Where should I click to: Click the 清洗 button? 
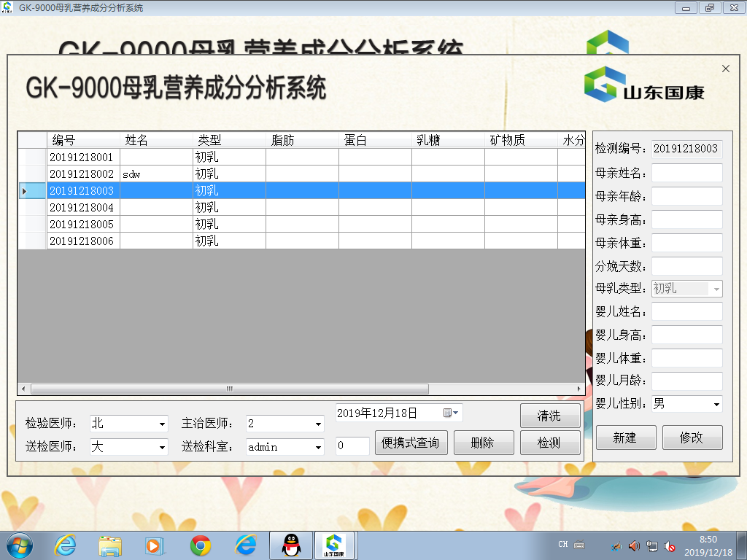(x=550, y=416)
